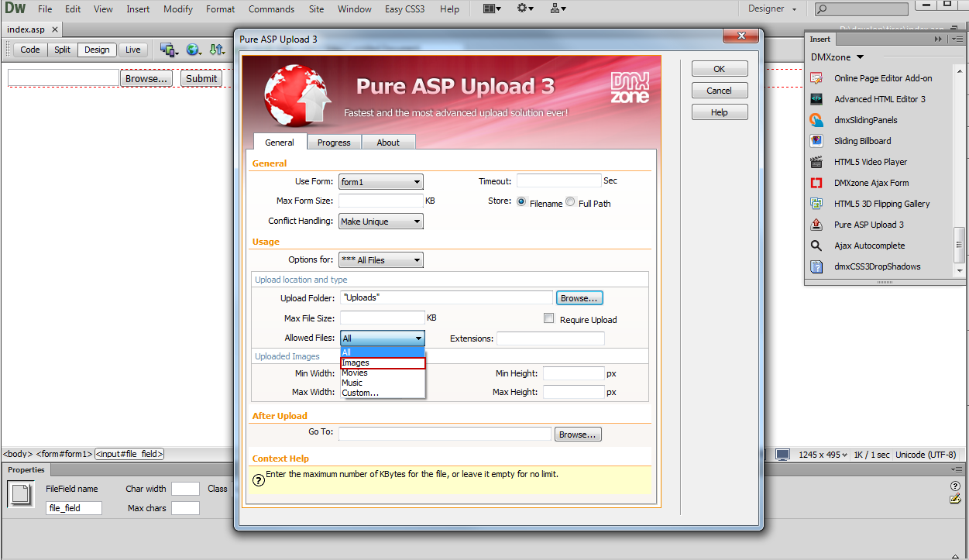The image size is (969, 560).
Task: Open Designer workspace switcher dropdown
Action: [772, 9]
